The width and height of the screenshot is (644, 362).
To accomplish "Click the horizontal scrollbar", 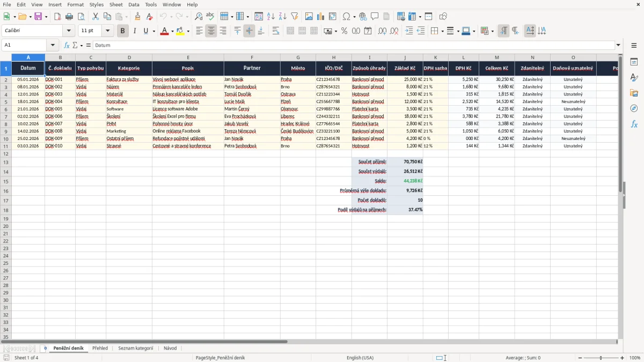I will point(144,341).
